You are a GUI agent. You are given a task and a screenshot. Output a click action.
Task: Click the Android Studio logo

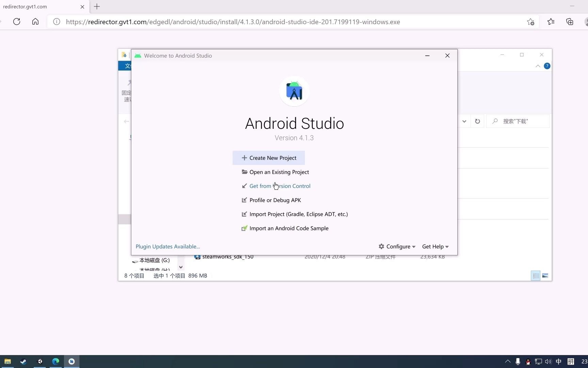click(294, 91)
